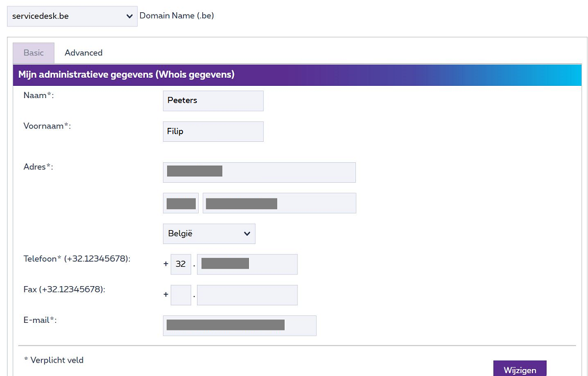
Task: Select the Telefoon number input field
Action: click(247, 264)
